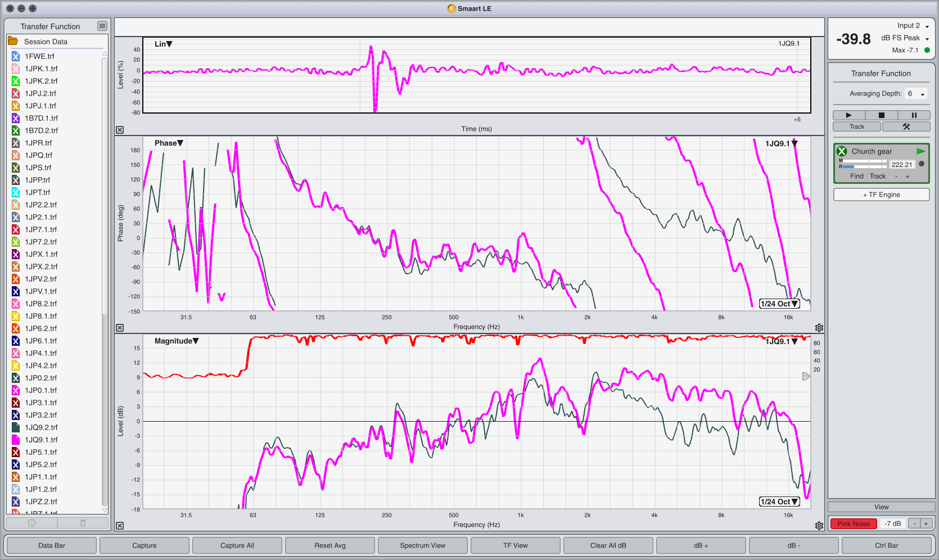
Task: Change Phase graph 1/24 Oct smoothing
Action: pos(779,304)
